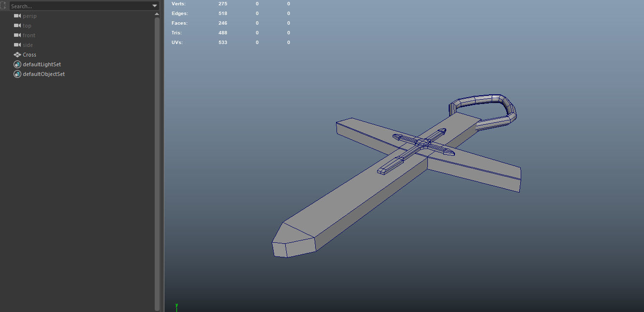Select the top camera label
This screenshot has height=312, width=644.
click(x=27, y=26)
